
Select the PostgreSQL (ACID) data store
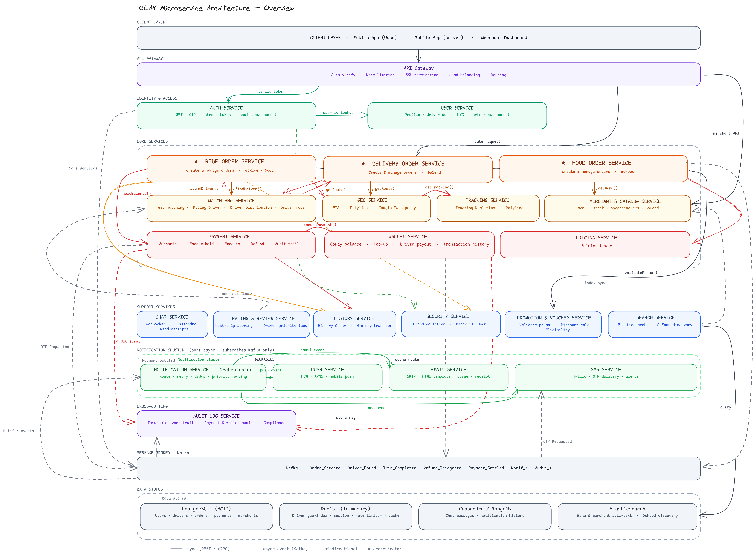pos(206,516)
